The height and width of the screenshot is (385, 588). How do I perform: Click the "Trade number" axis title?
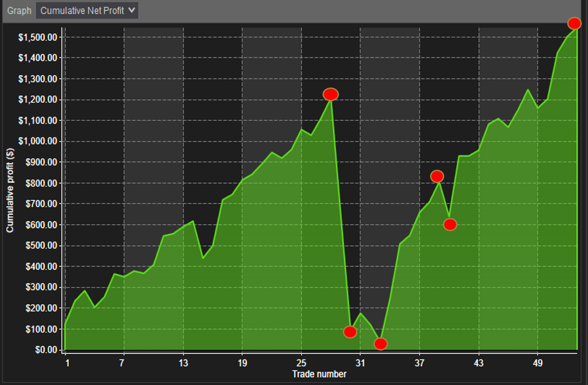pos(319,374)
